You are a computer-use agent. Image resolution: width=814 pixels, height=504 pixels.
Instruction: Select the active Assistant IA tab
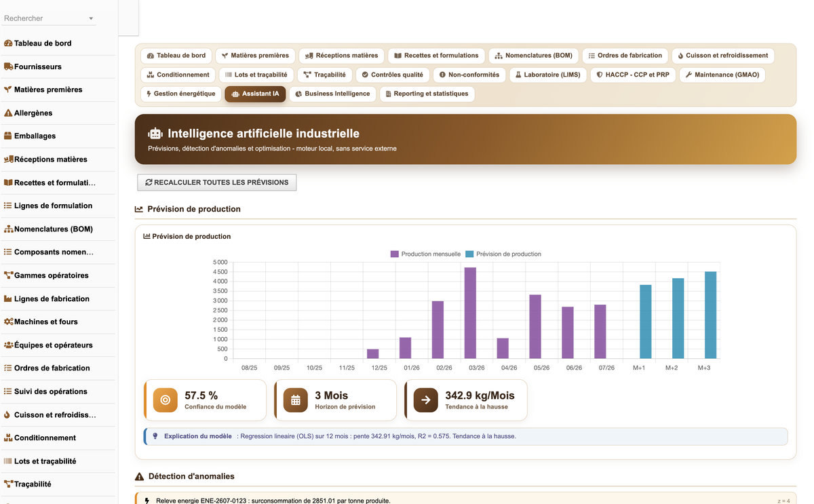pos(255,94)
